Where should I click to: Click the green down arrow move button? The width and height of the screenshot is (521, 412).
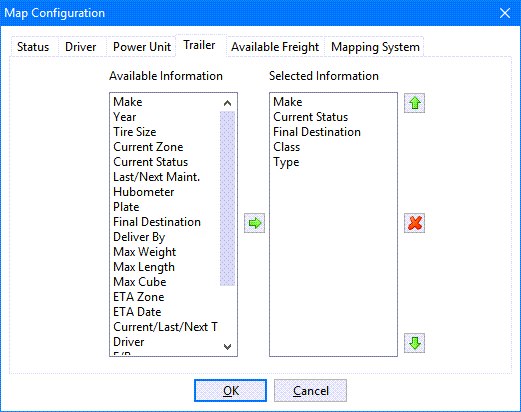point(414,343)
